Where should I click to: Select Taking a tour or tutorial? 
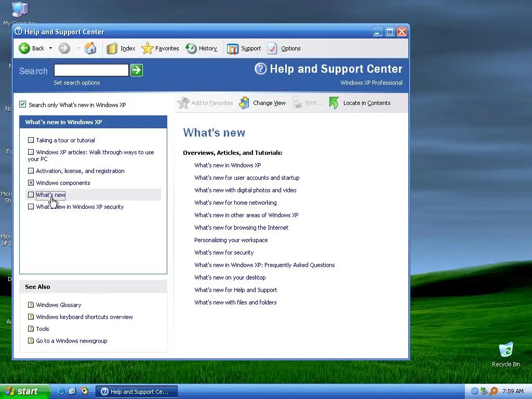[65, 140]
